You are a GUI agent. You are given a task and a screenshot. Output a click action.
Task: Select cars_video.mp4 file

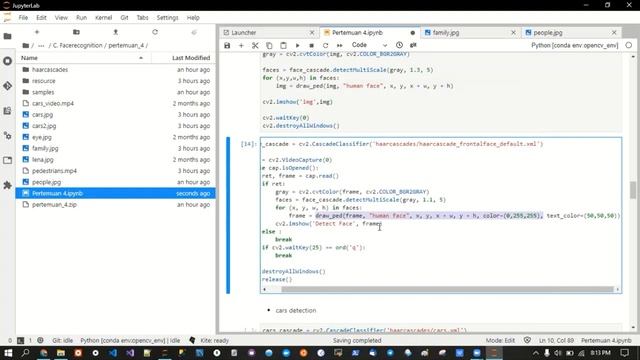point(116,103)
